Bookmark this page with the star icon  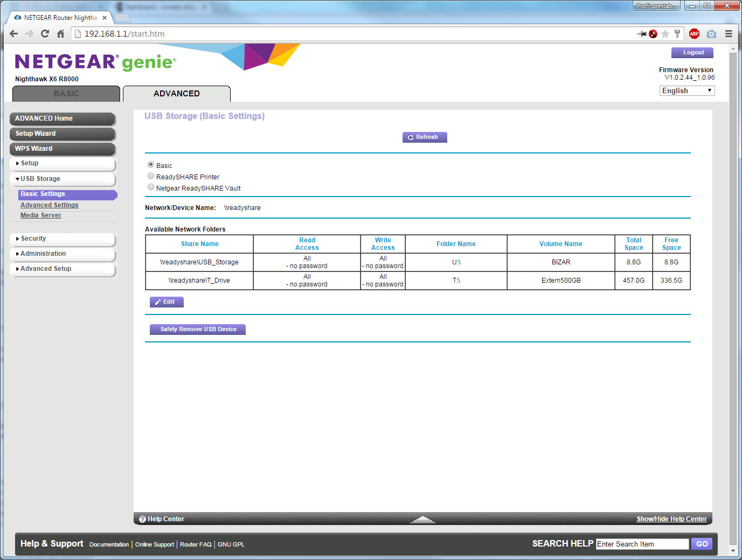(665, 34)
